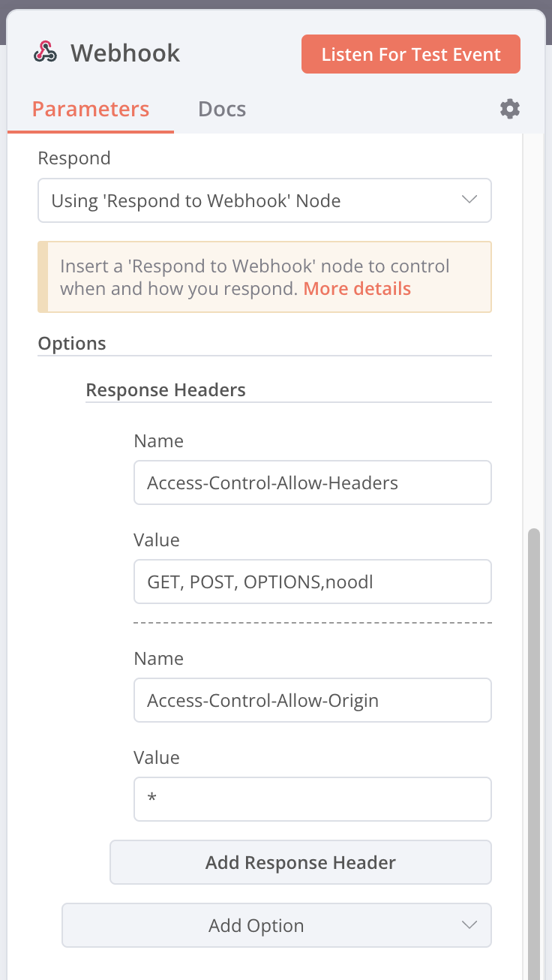Click the vertical scrollbar thumb

[x=534, y=750]
